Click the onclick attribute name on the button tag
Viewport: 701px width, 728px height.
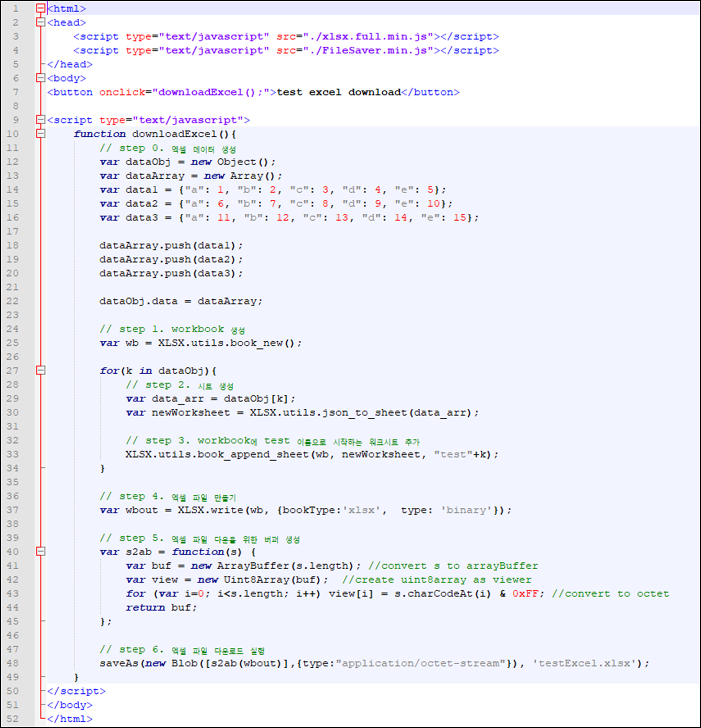coord(122,92)
